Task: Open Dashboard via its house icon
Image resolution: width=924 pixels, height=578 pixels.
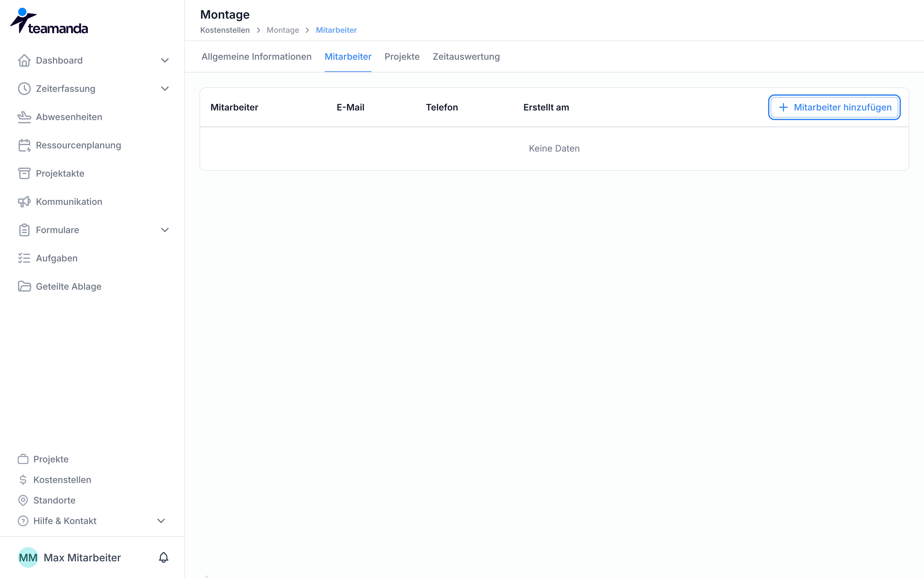Action: (x=24, y=60)
